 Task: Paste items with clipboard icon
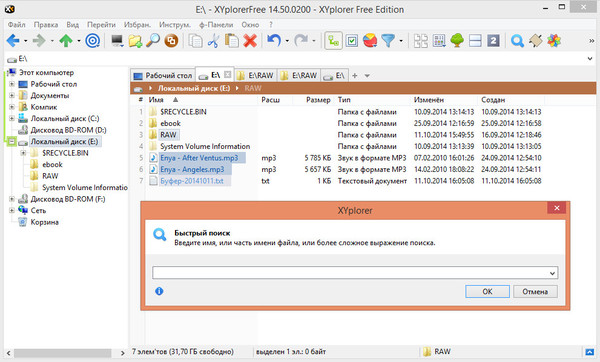click(x=232, y=40)
